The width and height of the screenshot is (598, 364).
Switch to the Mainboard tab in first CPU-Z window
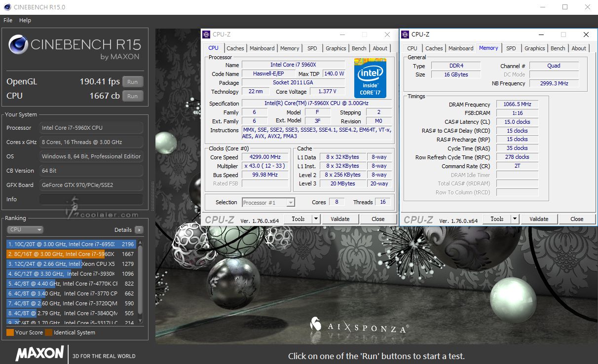coord(262,48)
